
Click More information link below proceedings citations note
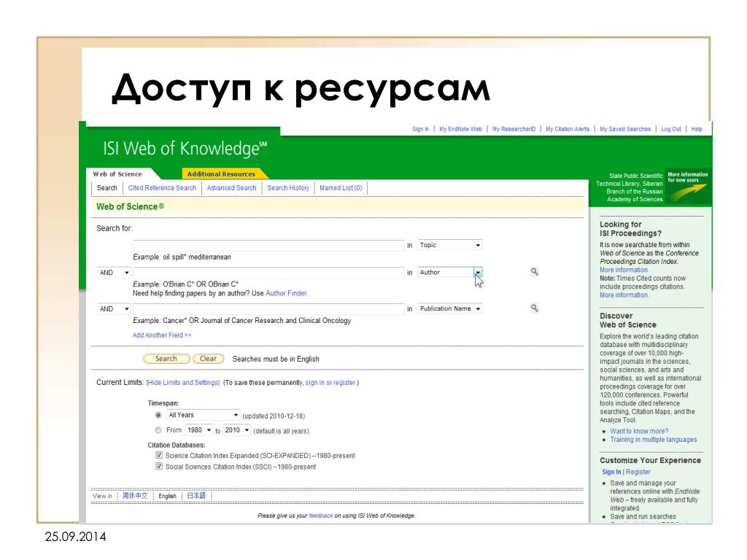point(624,295)
